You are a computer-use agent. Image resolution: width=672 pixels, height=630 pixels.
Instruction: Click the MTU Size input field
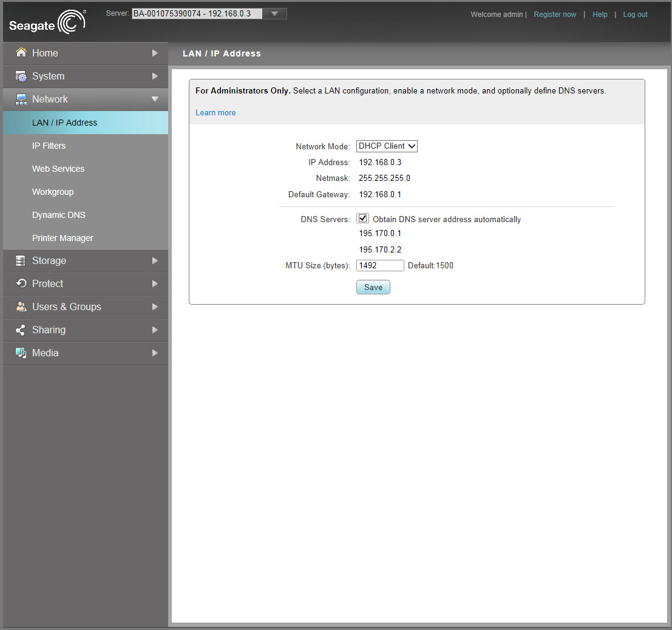[x=380, y=265]
